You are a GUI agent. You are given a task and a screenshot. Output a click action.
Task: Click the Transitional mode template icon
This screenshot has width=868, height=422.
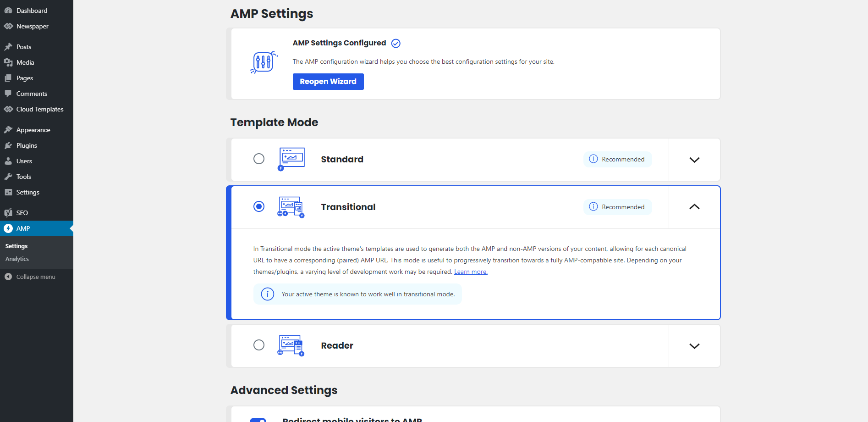(x=291, y=207)
